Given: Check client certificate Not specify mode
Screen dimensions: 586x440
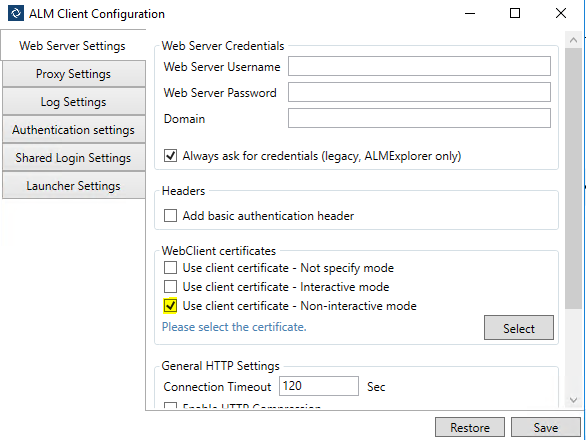Looking at the screenshot, I should (170, 268).
